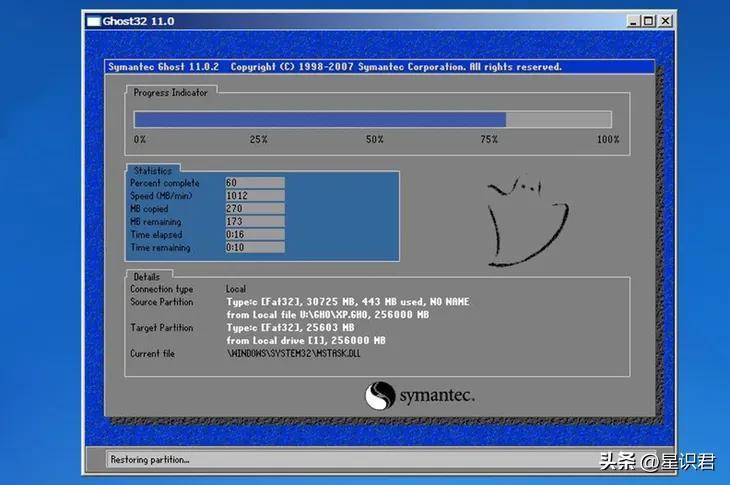Screen dimensions: 730x485
Task: Select the Percent complete value field
Action: [x=255, y=182]
